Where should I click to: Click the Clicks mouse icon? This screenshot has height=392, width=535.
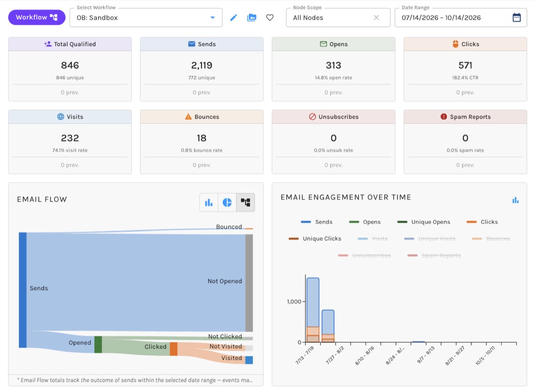(x=455, y=44)
